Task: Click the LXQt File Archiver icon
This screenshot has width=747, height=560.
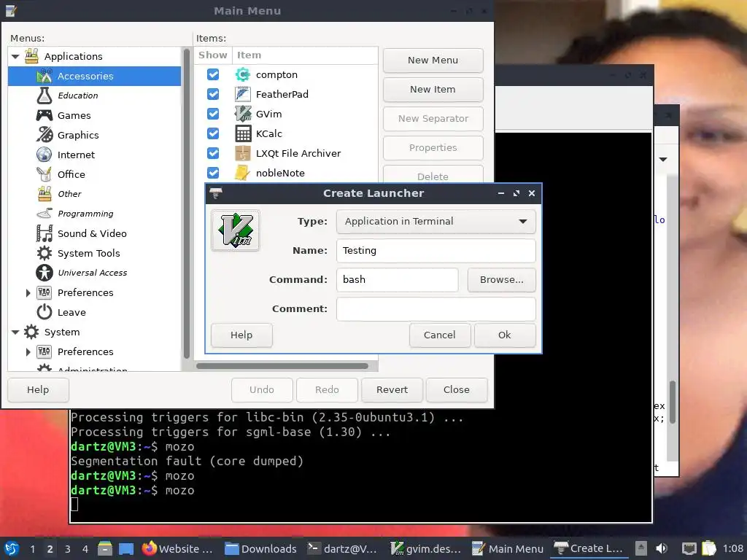Action: coord(243,153)
